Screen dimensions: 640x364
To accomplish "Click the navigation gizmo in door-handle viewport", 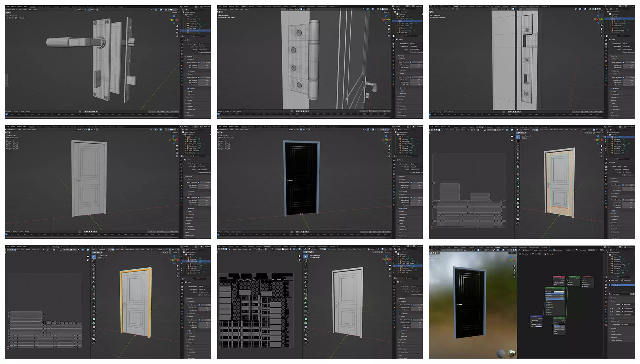I will click(x=174, y=19).
